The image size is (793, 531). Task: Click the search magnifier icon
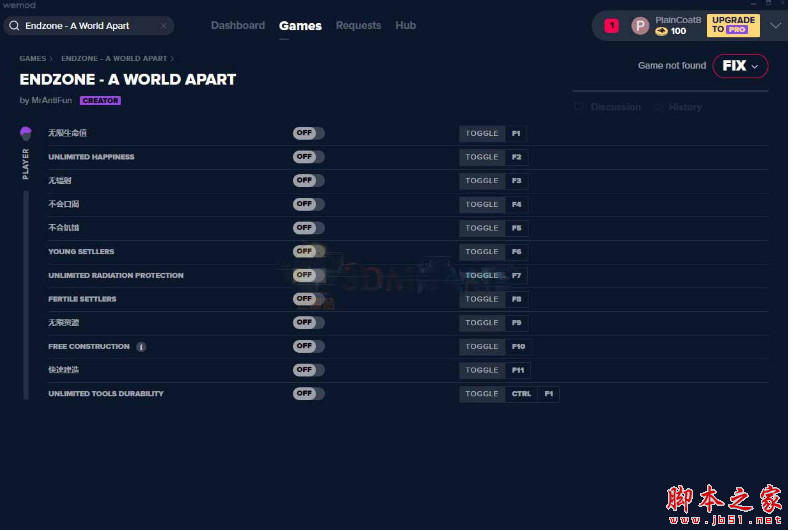pos(14,26)
